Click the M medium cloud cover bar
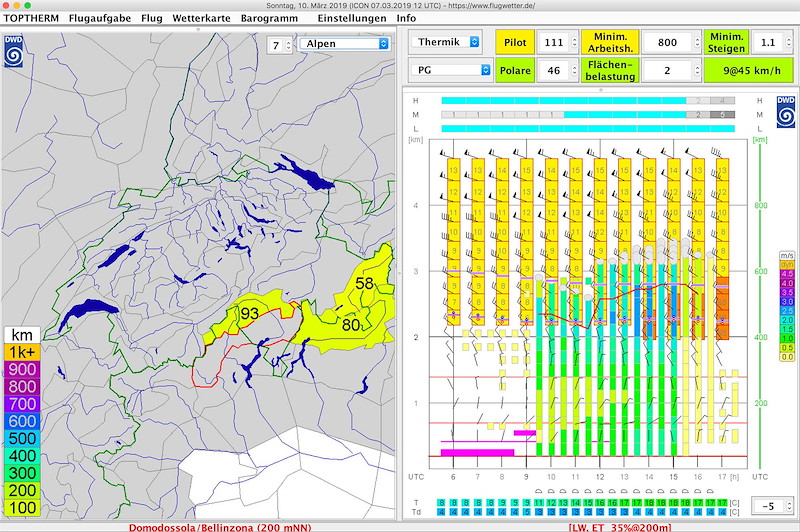800x532 pixels. pos(588,115)
